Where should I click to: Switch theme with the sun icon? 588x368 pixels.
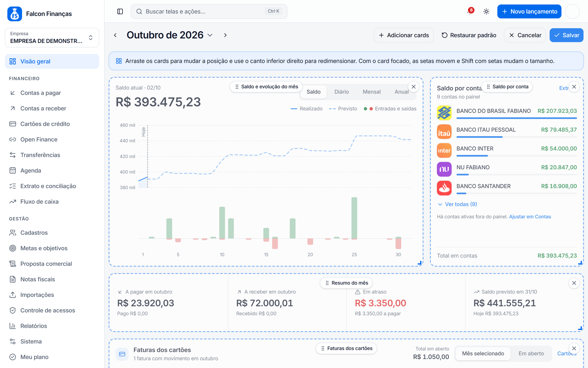click(486, 11)
